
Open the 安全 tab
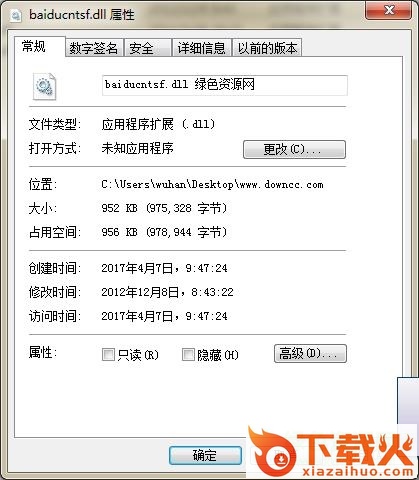click(148, 48)
